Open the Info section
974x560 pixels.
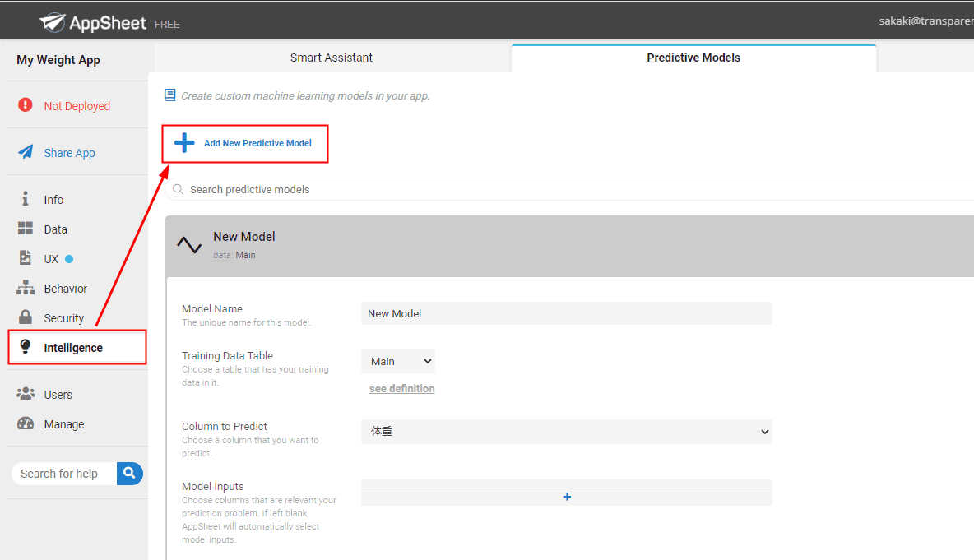pyautogui.click(x=53, y=199)
